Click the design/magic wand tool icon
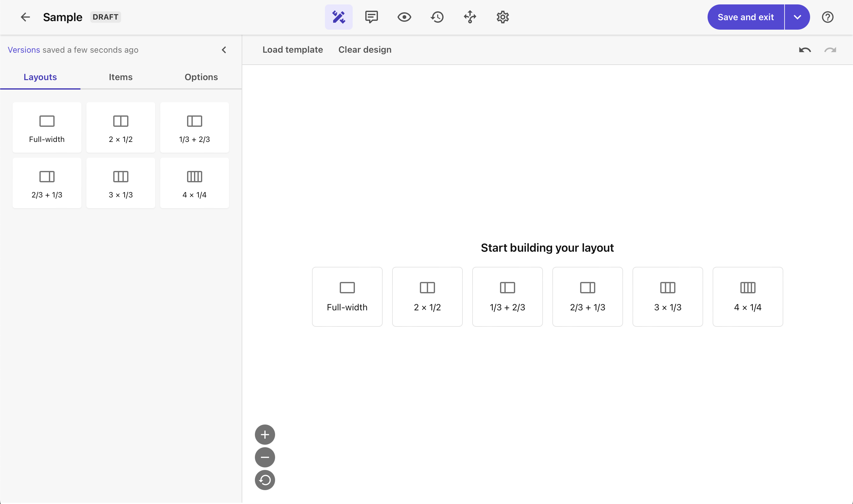The width and height of the screenshot is (853, 504). [x=338, y=17]
